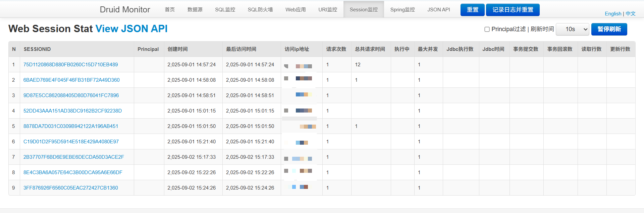Screen dimensions: 644x213
Task: Click the View JSON API link
Action: pos(131,29)
